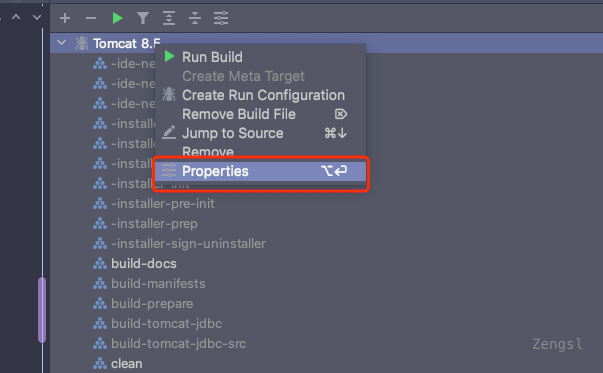Image resolution: width=603 pixels, height=373 pixels.
Task: Click the plus icon to add build file
Action: pos(65,18)
